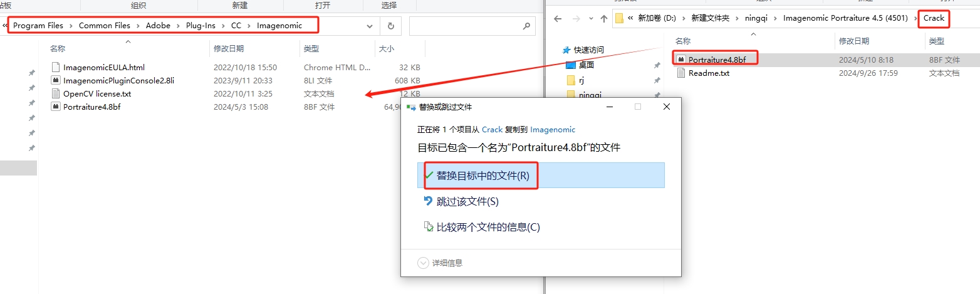980x294 pixels.
Task: Select ImagenomicPluginConsole2.8li file
Action: click(x=118, y=80)
